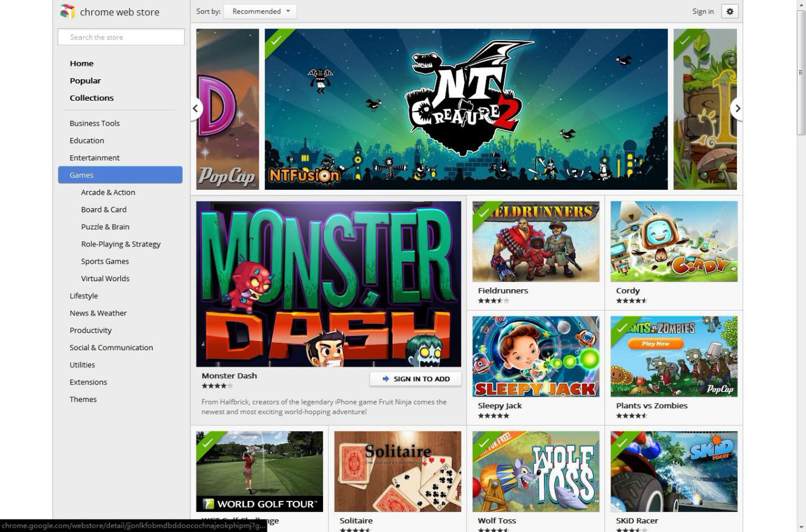
Task: Click the Monster Dash title text
Action: 229,376
